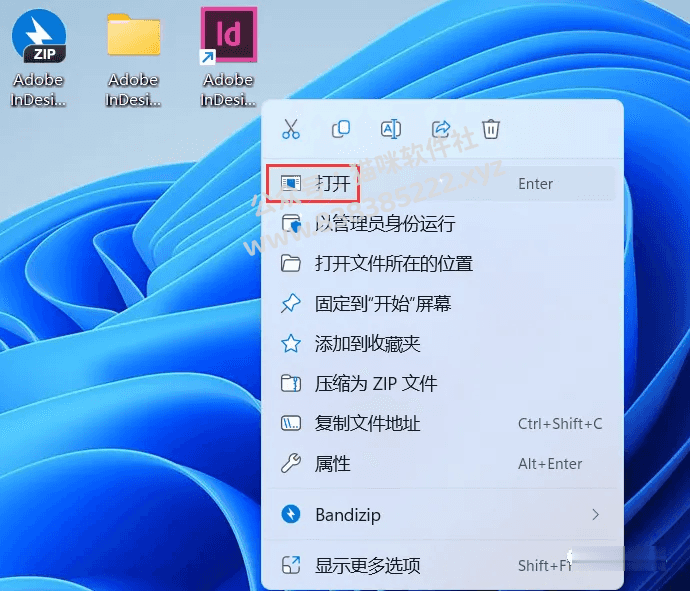Click the Copy icon in context menu

pyautogui.click(x=341, y=129)
